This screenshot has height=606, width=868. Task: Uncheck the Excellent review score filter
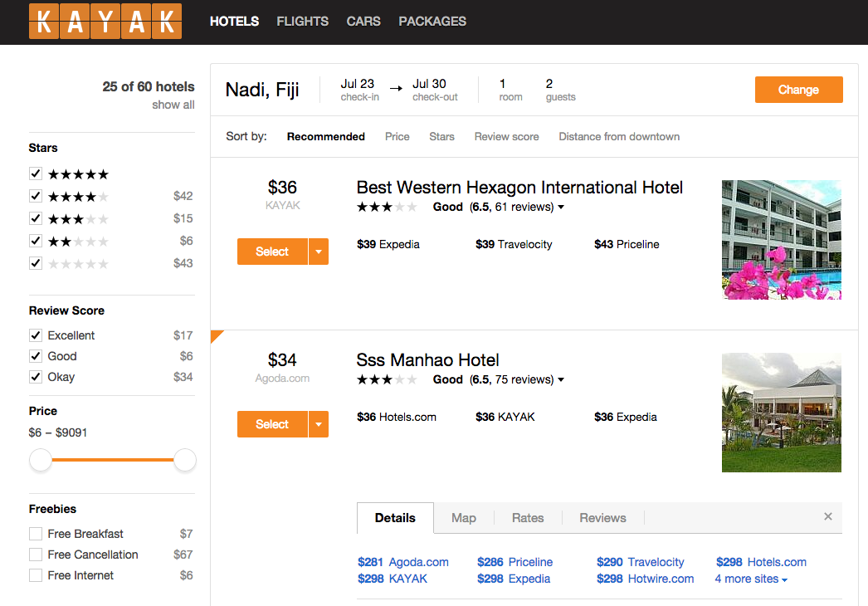36,335
